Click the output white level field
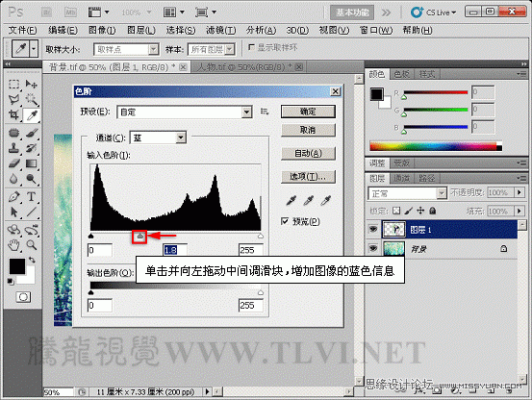The width and height of the screenshot is (532, 400). click(x=250, y=305)
